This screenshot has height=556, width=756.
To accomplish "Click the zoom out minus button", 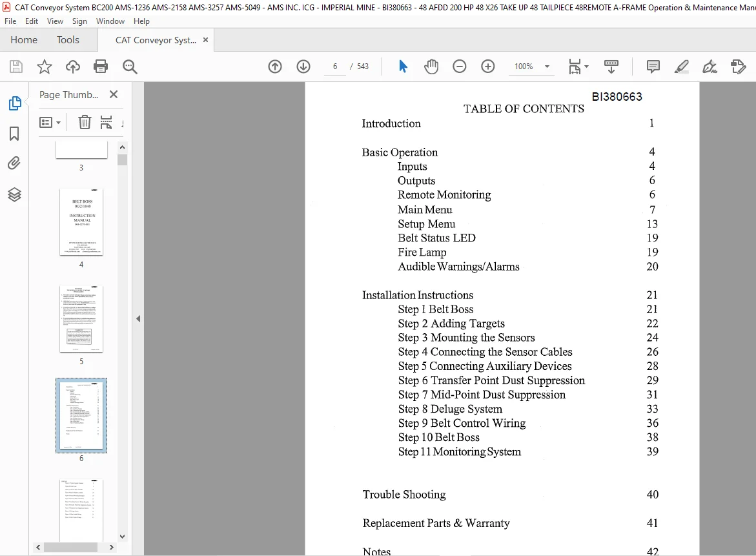I will (460, 67).
